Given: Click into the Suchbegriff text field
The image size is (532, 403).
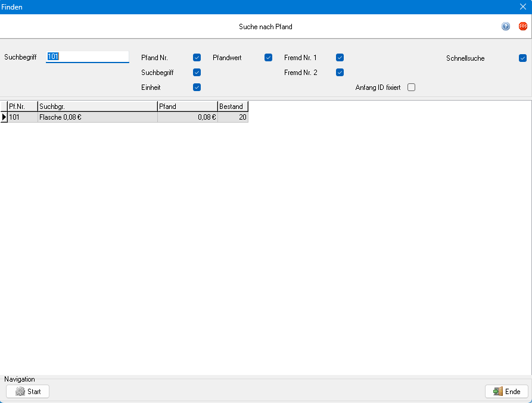Looking at the screenshot, I should (88, 57).
